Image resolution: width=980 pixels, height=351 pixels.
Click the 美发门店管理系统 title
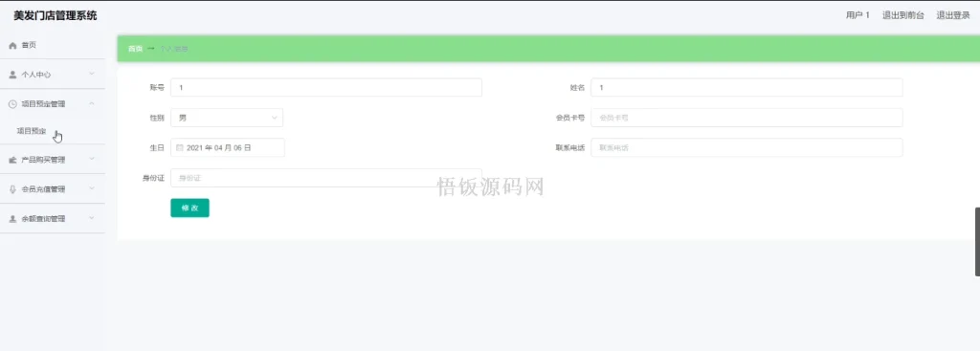[56, 15]
